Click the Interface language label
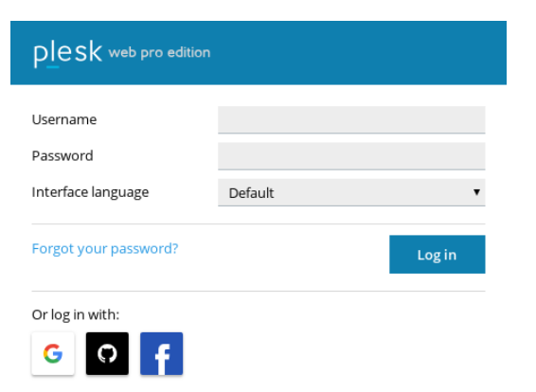This screenshot has width=536, height=392. click(90, 192)
